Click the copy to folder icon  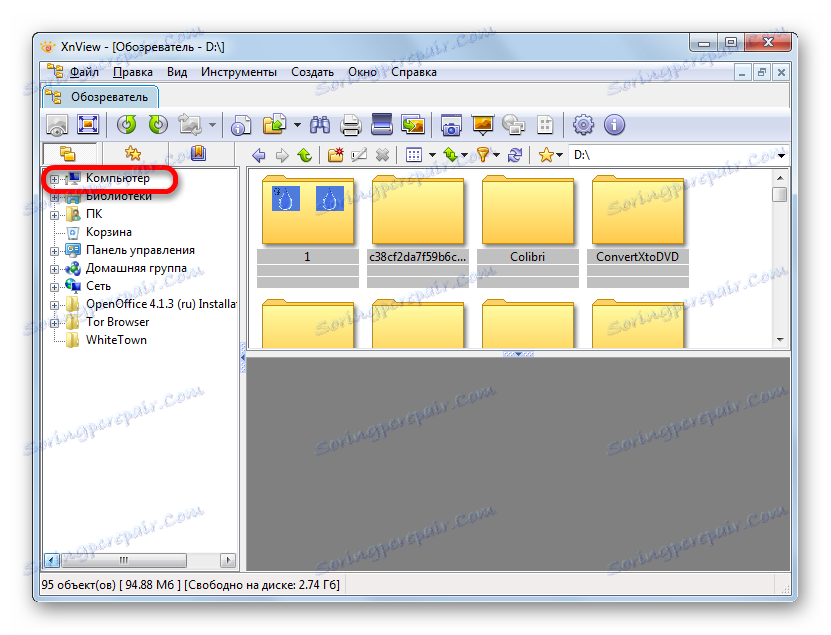click(x=275, y=125)
